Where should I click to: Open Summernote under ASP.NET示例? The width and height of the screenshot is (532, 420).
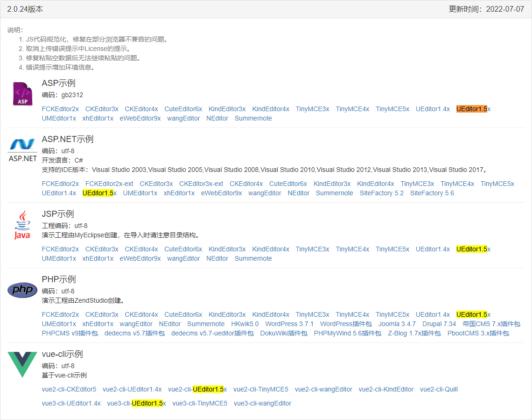[335, 193]
